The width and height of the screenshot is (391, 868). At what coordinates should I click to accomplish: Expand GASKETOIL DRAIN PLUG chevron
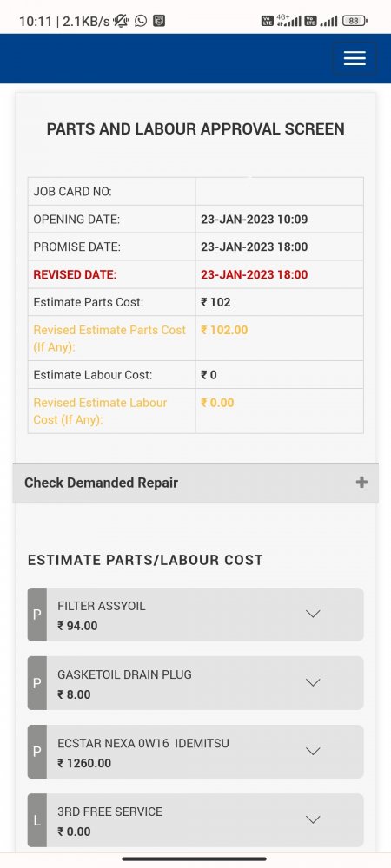(x=314, y=682)
